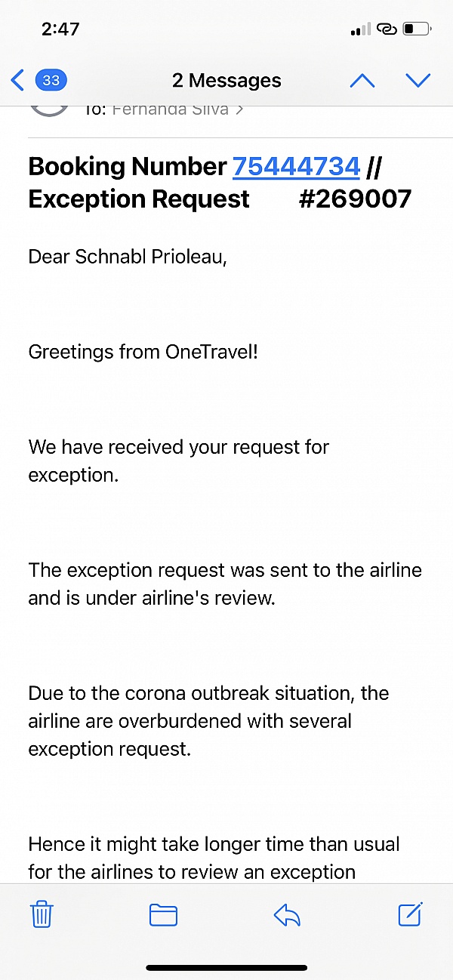Expand recipient details chevron beside Fernanda Silva
The image size is (453, 980).
click(x=239, y=110)
